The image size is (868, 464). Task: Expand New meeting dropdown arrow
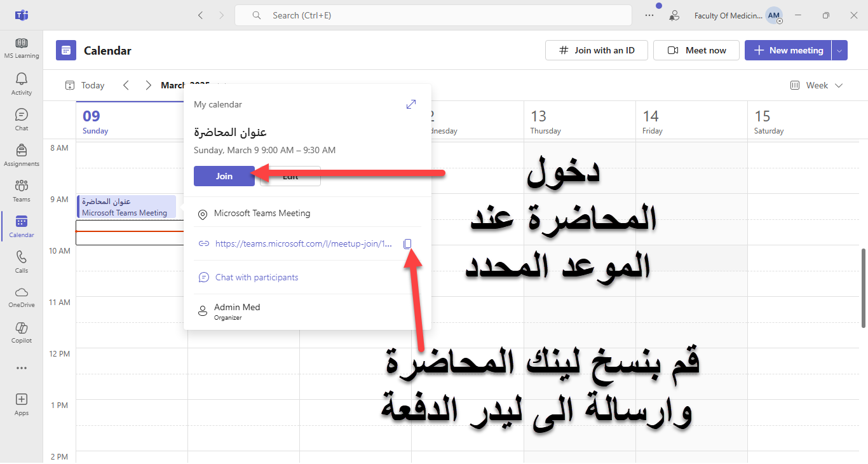[839, 50]
